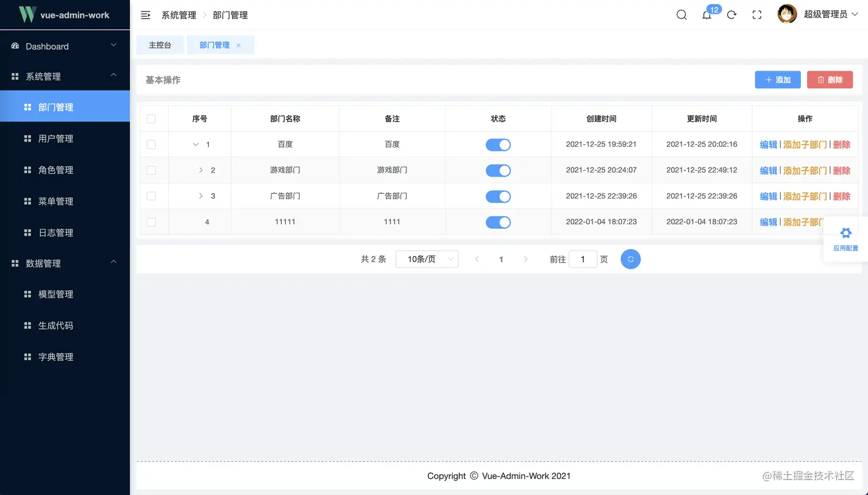868x495 pixels.
Task: Collapse the sidebar via the hamburger icon
Action: point(145,15)
